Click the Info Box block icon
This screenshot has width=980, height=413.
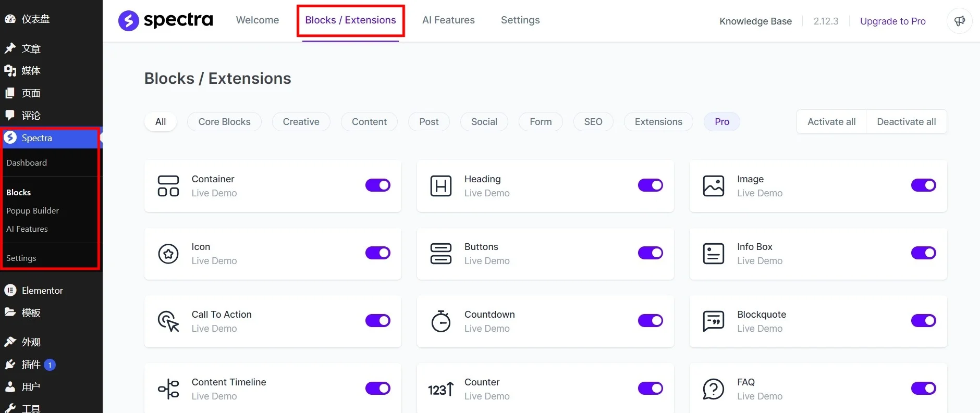coord(714,254)
